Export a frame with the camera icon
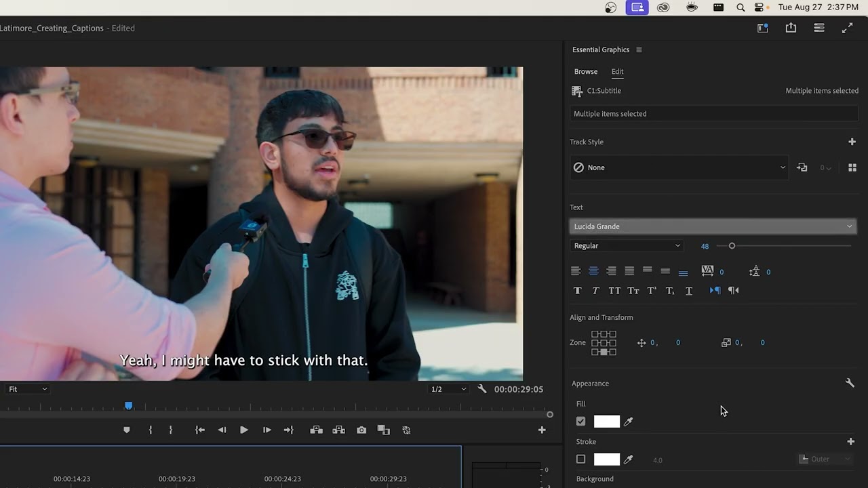Screen dimensions: 868x488 tap(361, 430)
